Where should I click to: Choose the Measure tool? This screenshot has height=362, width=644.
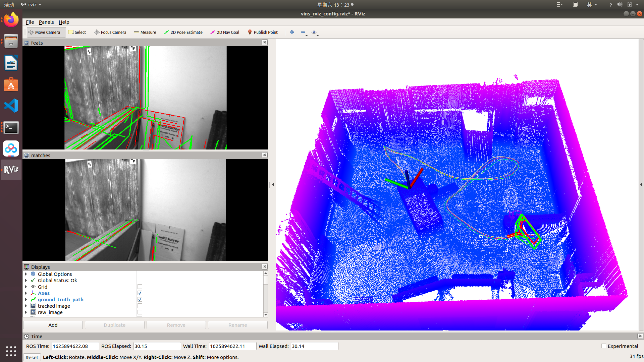pyautogui.click(x=145, y=32)
